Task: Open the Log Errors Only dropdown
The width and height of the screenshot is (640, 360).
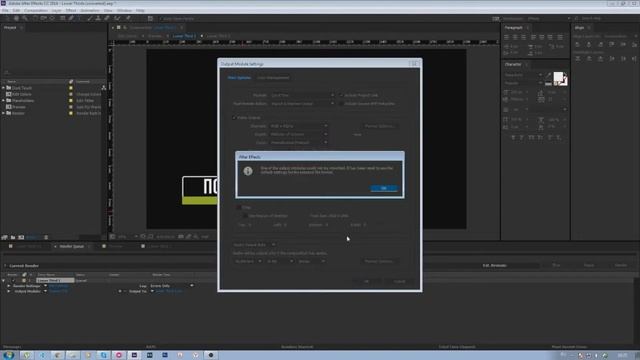Action: (x=171, y=286)
